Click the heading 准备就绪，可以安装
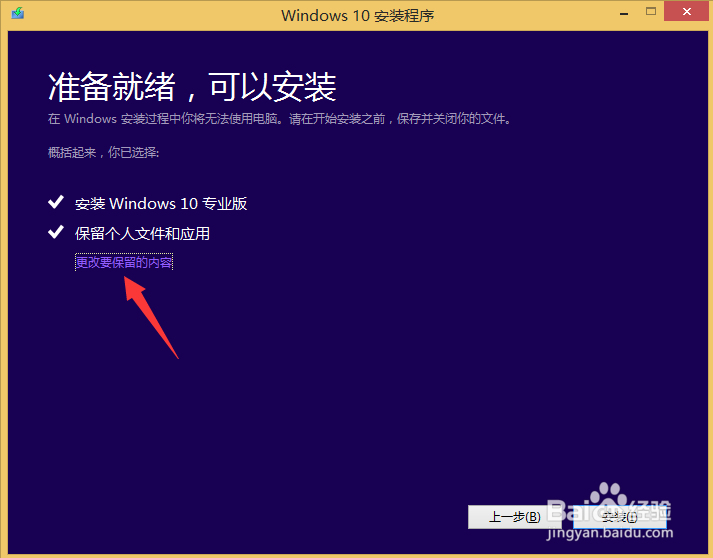The width and height of the screenshot is (713, 558). 192,87
